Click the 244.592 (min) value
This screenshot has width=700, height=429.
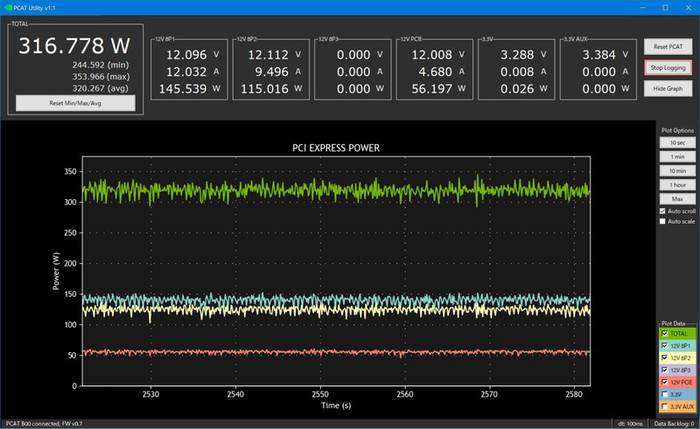(100, 65)
